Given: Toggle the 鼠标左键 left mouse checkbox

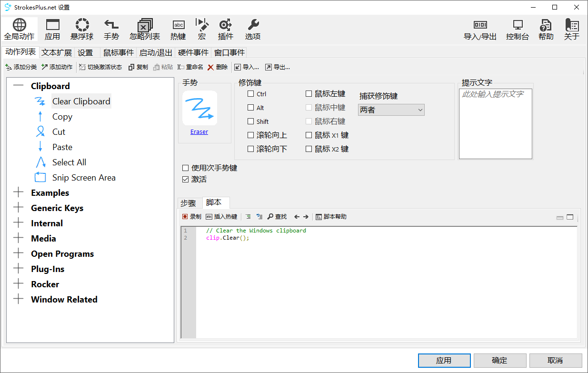Looking at the screenshot, I should point(309,94).
